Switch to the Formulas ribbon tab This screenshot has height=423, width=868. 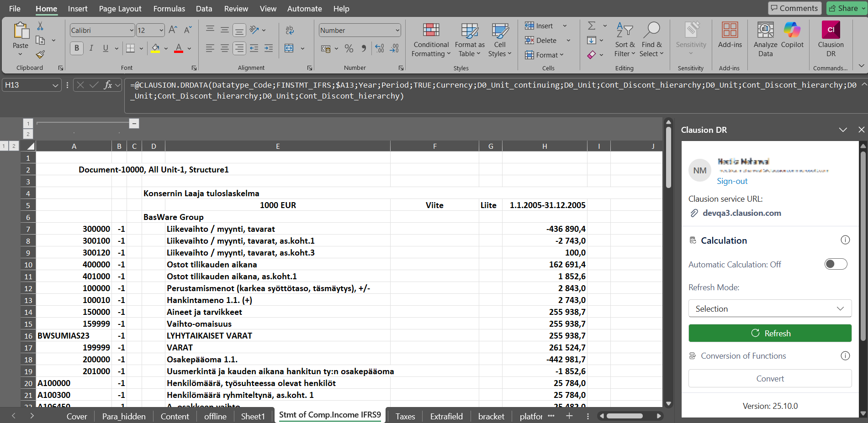pyautogui.click(x=169, y=9)
